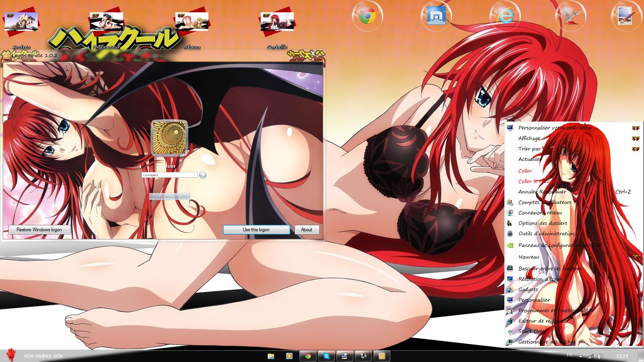644x362 pixels.
Task: Click the About button
Action: pos(306,230)
